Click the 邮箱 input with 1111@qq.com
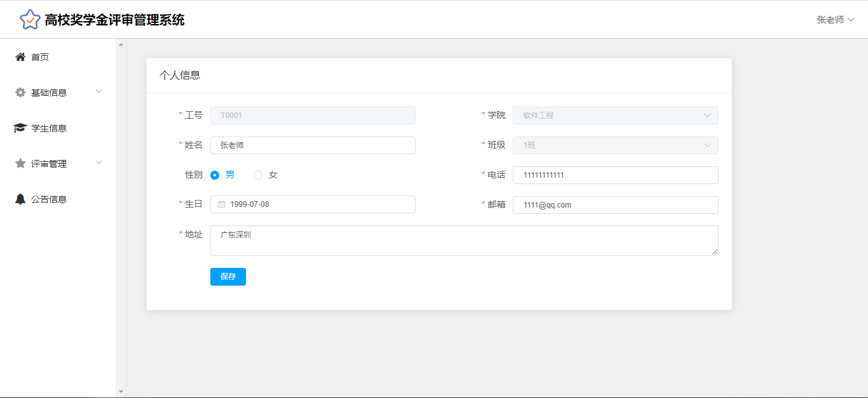 click(x=616, y=205)
